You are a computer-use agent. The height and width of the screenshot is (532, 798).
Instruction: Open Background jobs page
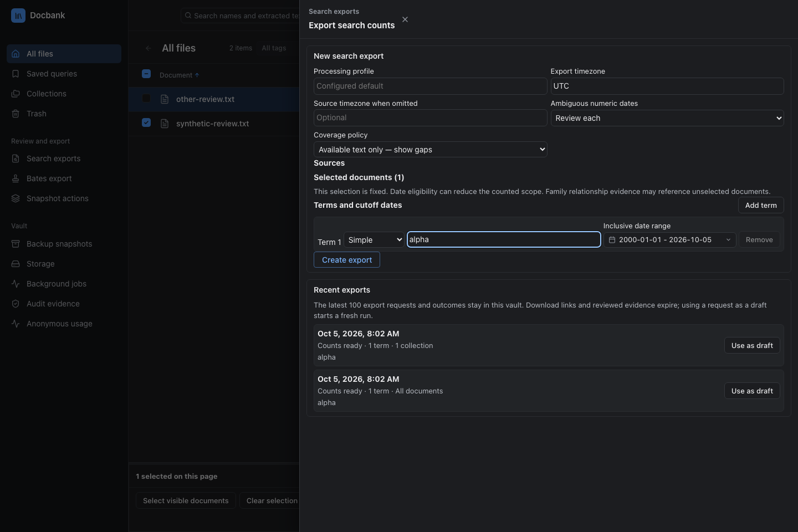[64, 284]
